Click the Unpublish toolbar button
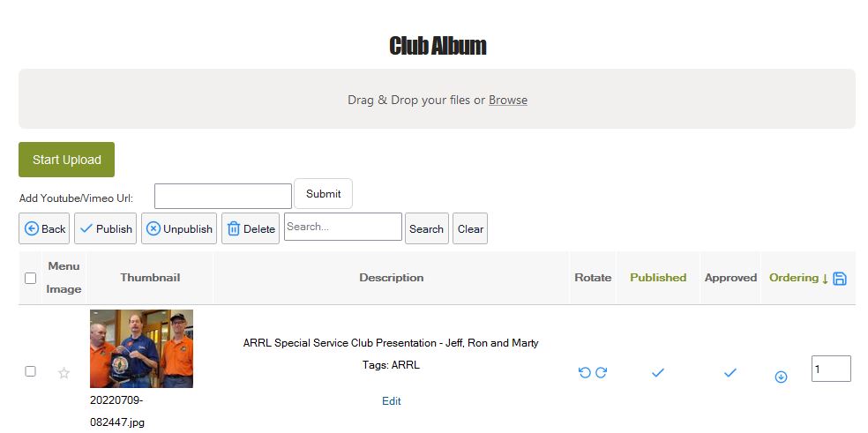This screenshot has height=433, width=868. [x=179, y=228]
